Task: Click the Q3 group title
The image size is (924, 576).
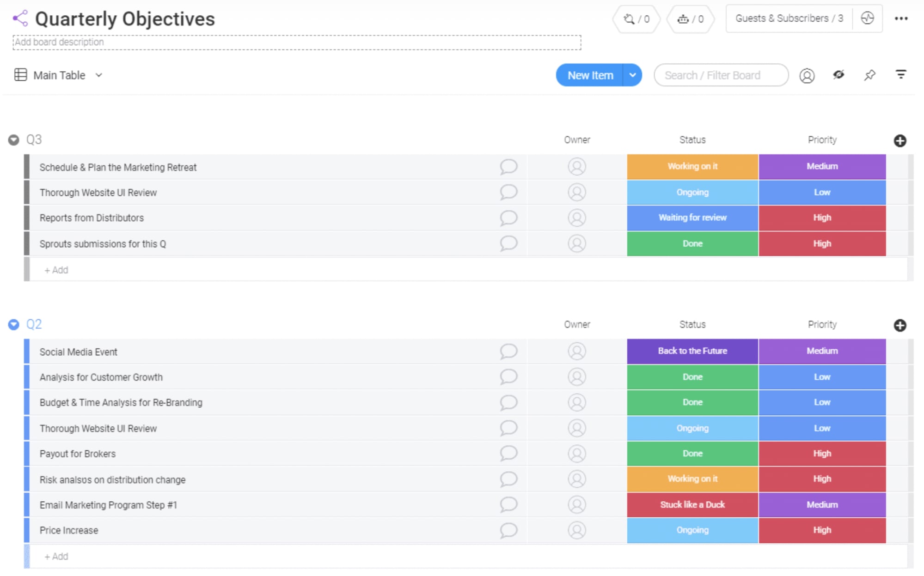Action: click(34, 139)
